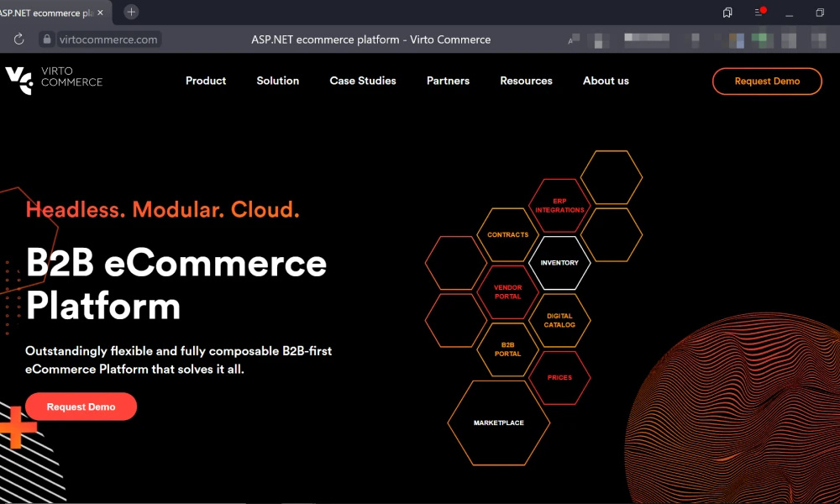Open the Case Studies menu item
This screenshot has width=840, height=504.
363,81
